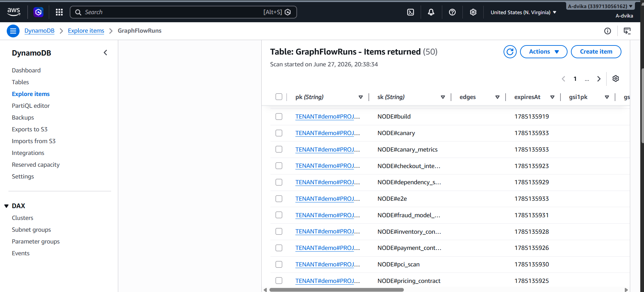Image resolution: width=644 pixels, height=292 pixels.
Task: Open the pk link in NODE#canary row
Action: 327,133
